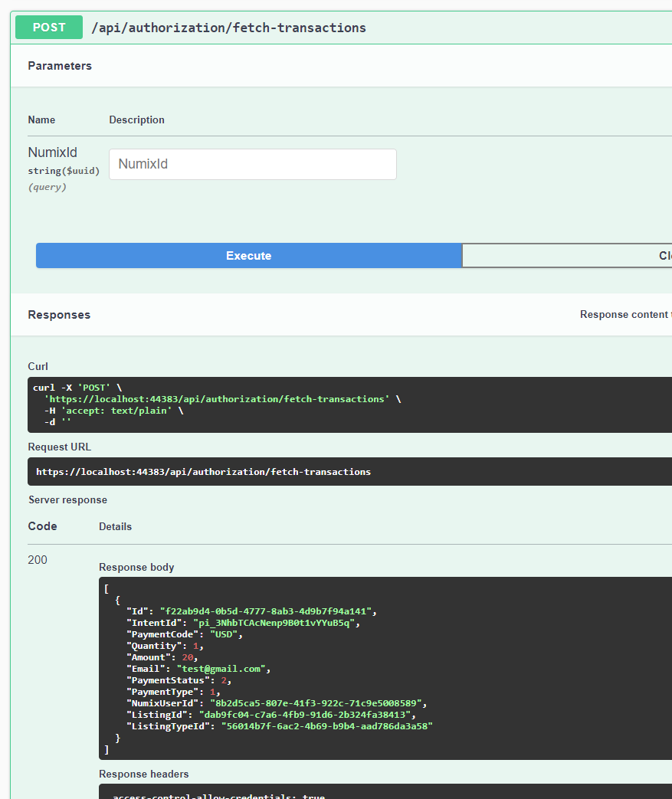This screenshot has height=799, width=672.
Task: Select the ListingId value dab9fc04-c7a6-4fb9-91d6-2b324fa38413
Action: point(305,715)
